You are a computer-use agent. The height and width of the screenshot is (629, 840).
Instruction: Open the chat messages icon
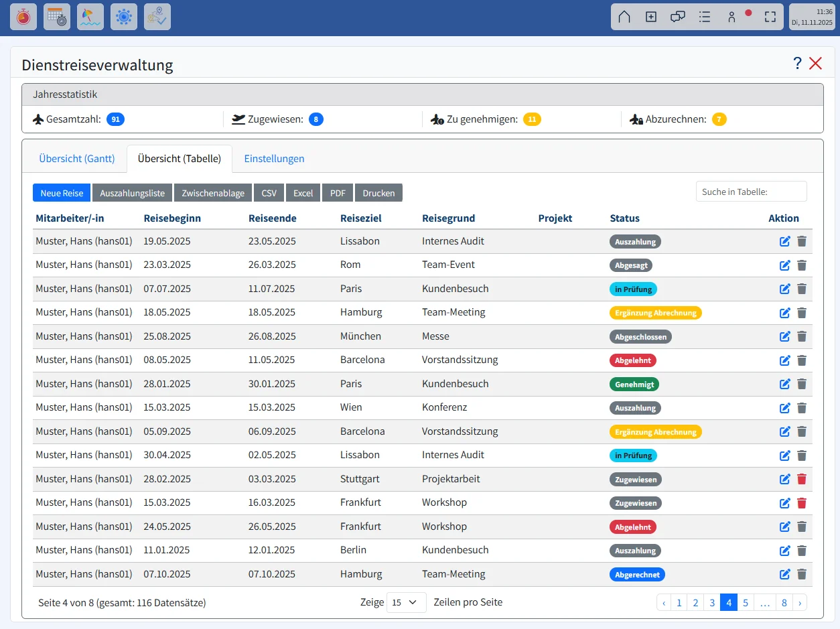click(678, 17)
